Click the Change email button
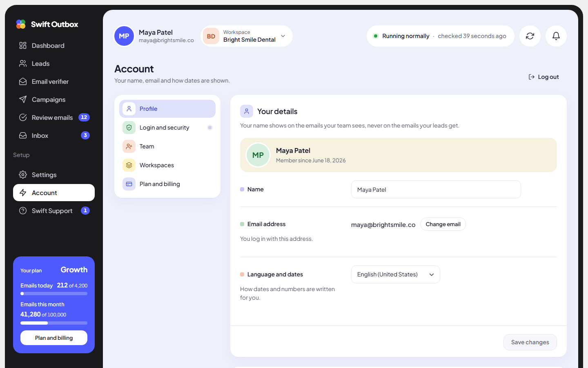Screen dimensions: 588x368 [443, 224]
